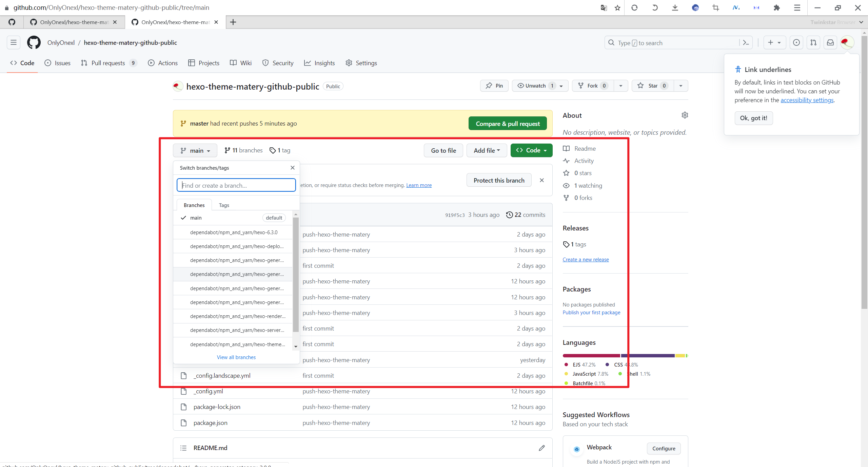Click the Find or create a branch field

[x=236, y=185]
